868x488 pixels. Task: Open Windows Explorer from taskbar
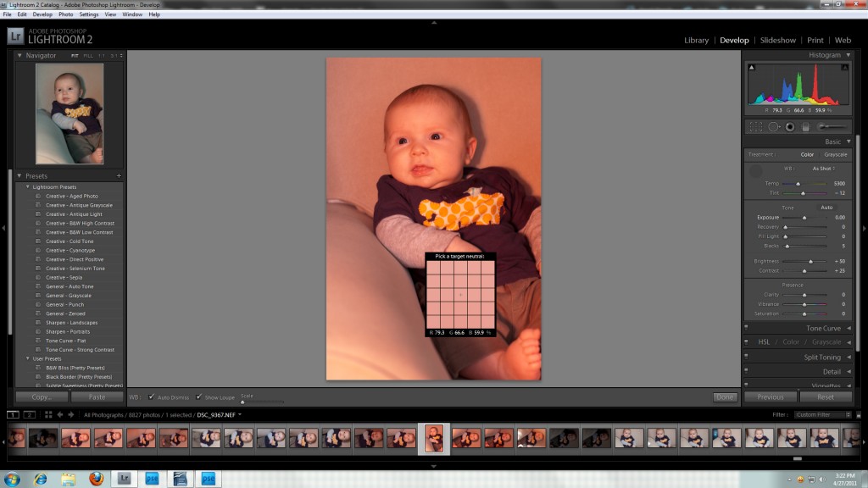[x=68, y=479]
